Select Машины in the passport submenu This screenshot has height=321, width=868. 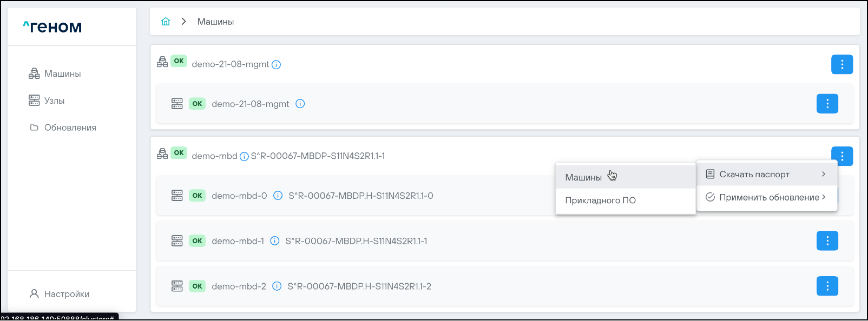[x=583, y=177]
